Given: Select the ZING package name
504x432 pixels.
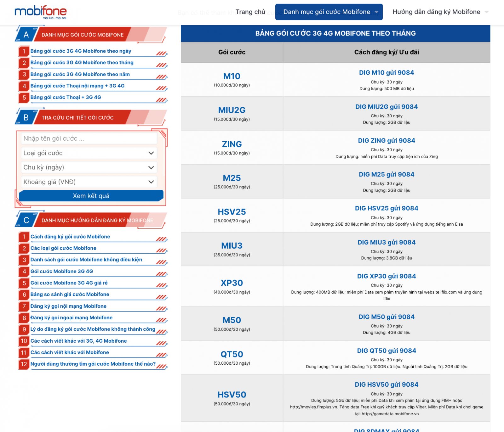Looking at the screenshot, I should (232, 144).
